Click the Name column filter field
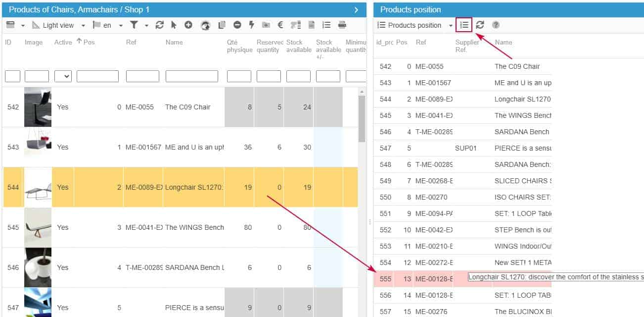This screenshot has height=317, width=644. coord(191,76)
